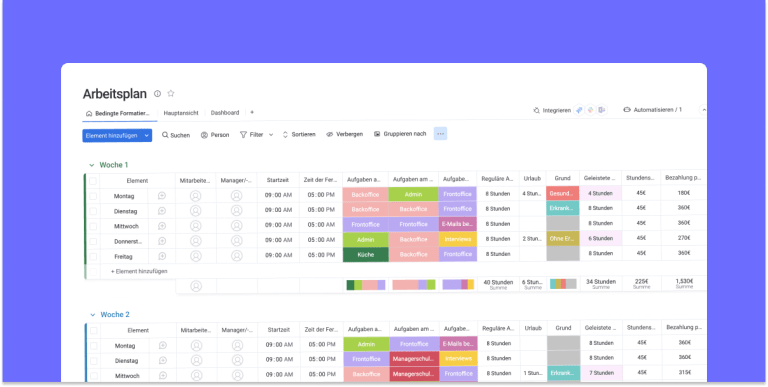Collapse the Woche 1 group
Image resolution: width=768 pixels, height=387 pixels.
tap(91, 165)
